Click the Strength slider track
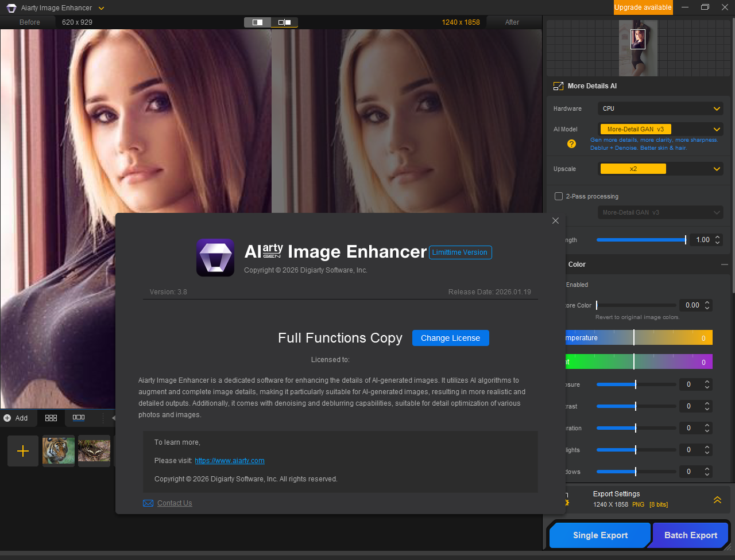This screenshot has width=735, height=560. tap(641, 240)
